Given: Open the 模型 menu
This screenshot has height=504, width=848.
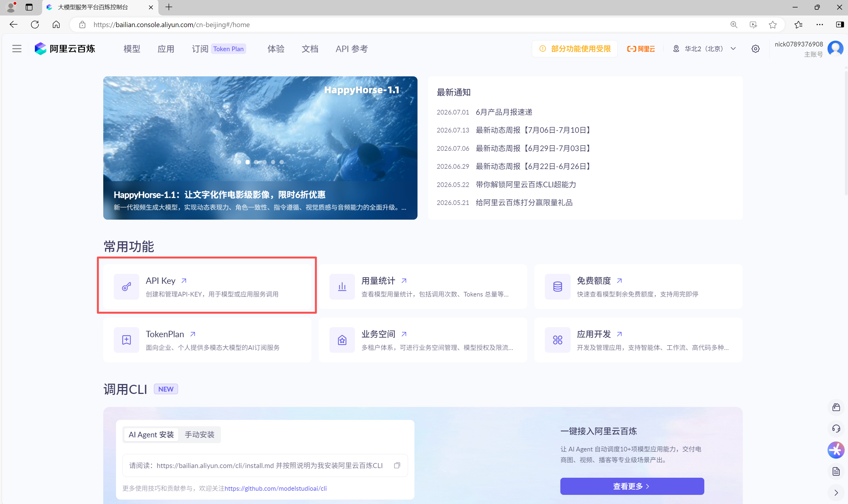Looking at the screenshot, I should point(132,49).
